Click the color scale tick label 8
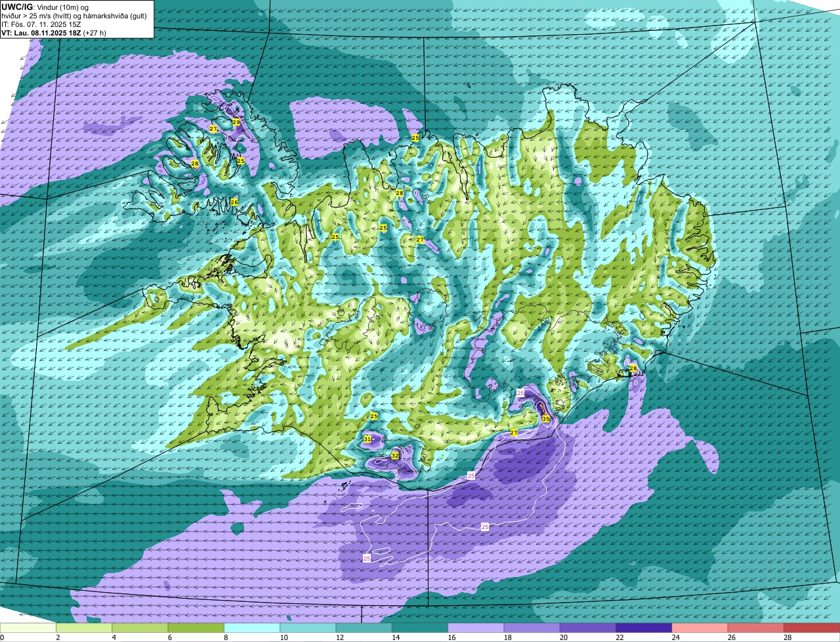 224,637
